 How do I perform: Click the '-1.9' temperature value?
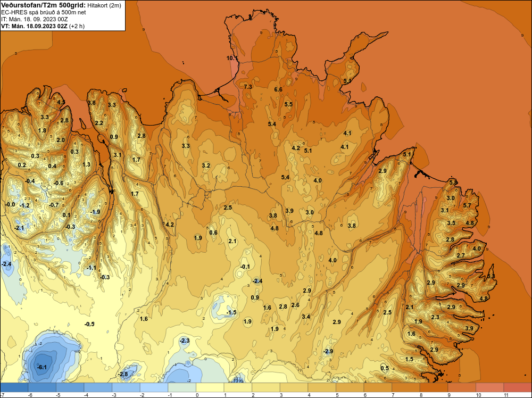point(95,212)
